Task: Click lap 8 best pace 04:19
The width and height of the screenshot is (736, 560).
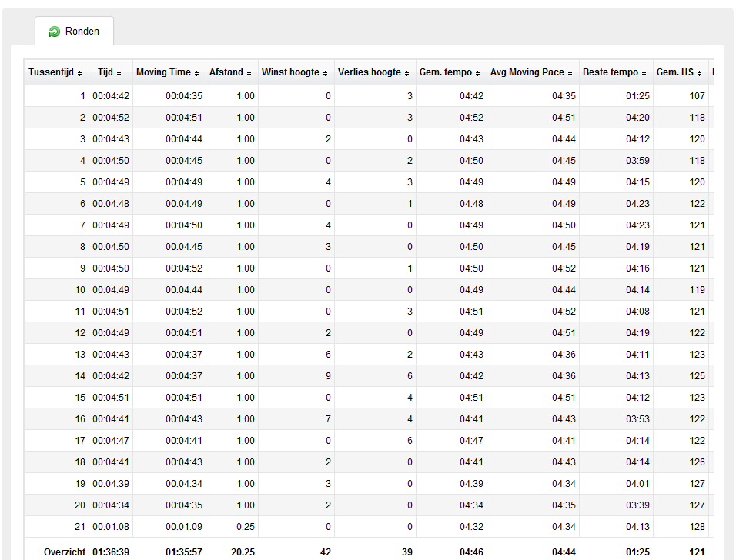Action: point(638,247)
